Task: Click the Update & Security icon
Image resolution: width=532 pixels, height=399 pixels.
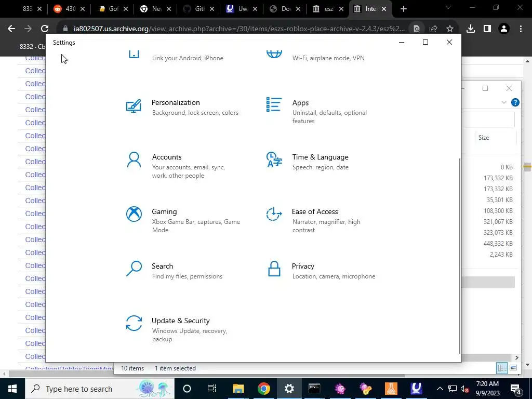Action: click(x=134, y=323)
